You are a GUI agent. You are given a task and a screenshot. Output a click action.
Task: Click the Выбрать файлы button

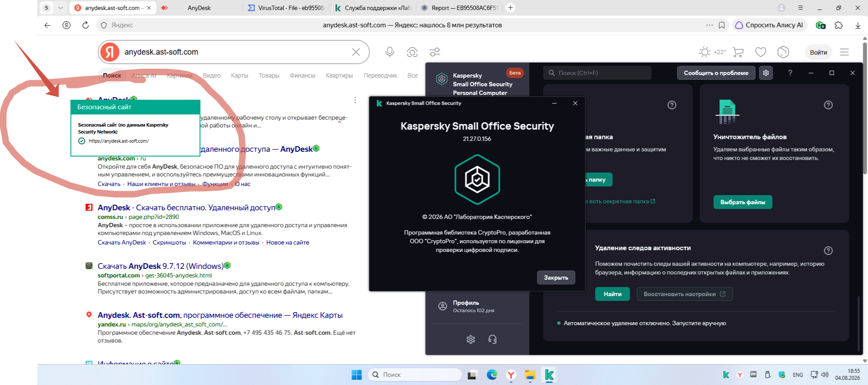(743, 202)
